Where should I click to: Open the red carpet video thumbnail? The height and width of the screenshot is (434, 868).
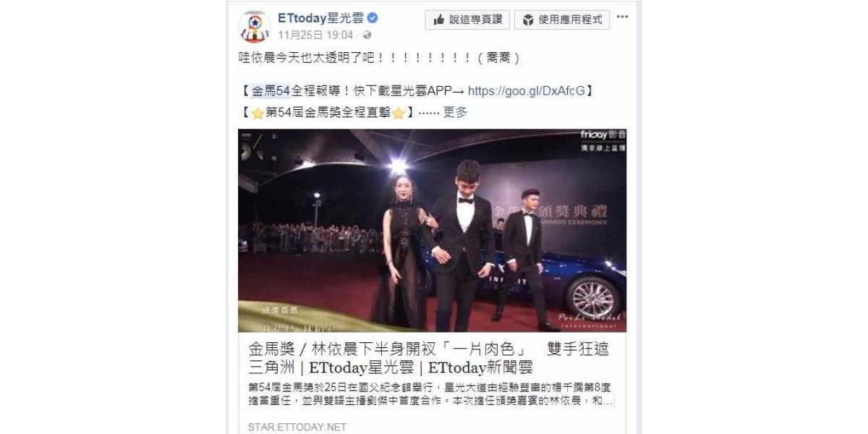click(433, 230)
